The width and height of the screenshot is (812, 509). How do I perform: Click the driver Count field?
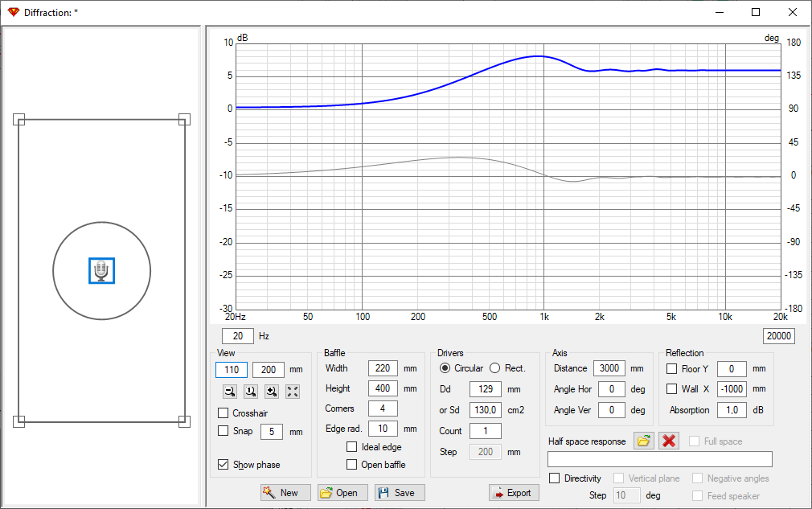(486, 431)
